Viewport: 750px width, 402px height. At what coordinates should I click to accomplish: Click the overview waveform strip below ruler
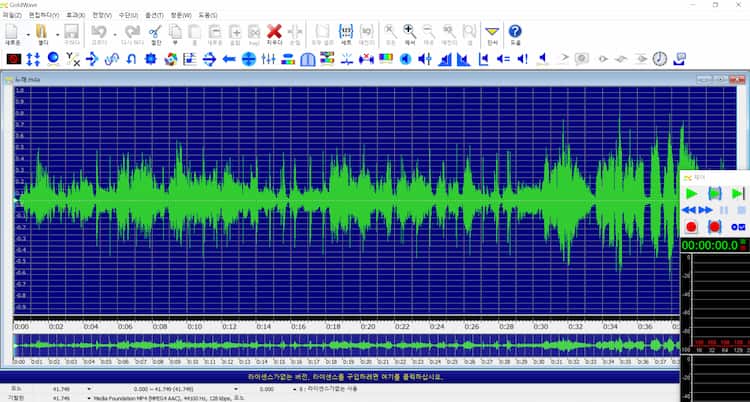tap(347, 345)
